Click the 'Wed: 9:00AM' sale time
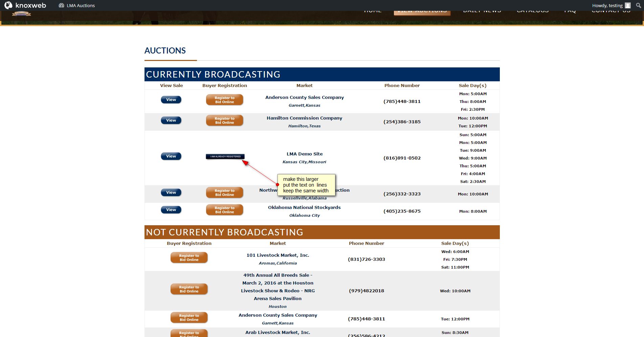Viewport: 644px width, 337px height. click(x=473, y=158)
